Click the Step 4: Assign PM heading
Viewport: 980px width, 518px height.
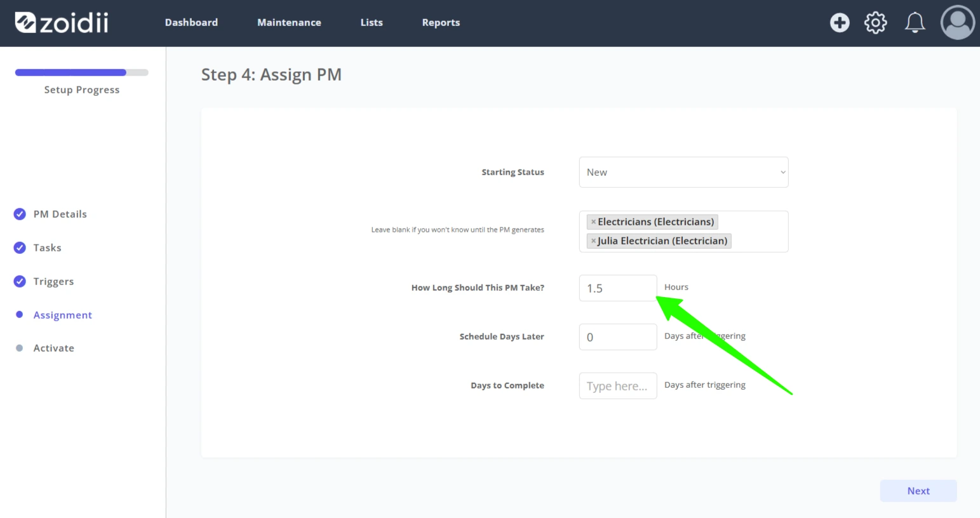point(271,75)
